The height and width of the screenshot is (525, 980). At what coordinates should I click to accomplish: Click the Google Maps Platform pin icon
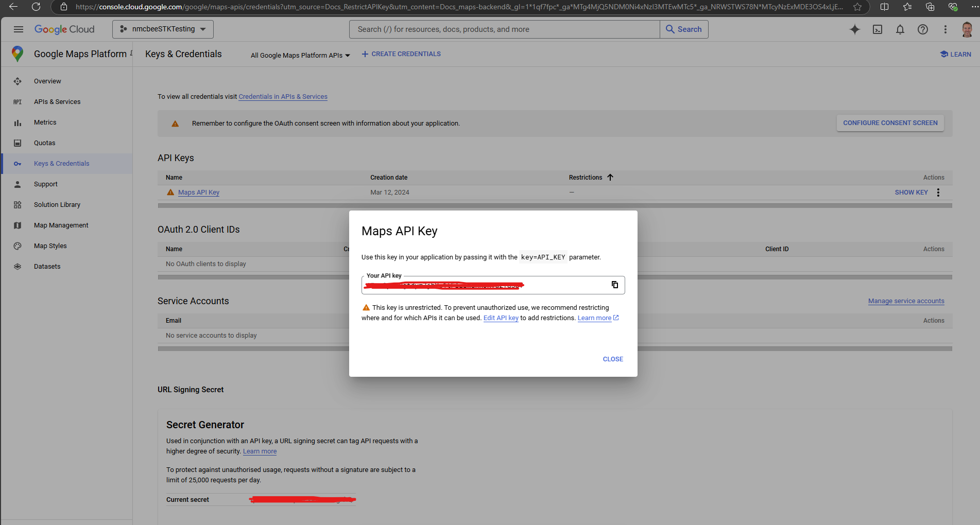tap(17, 54)
